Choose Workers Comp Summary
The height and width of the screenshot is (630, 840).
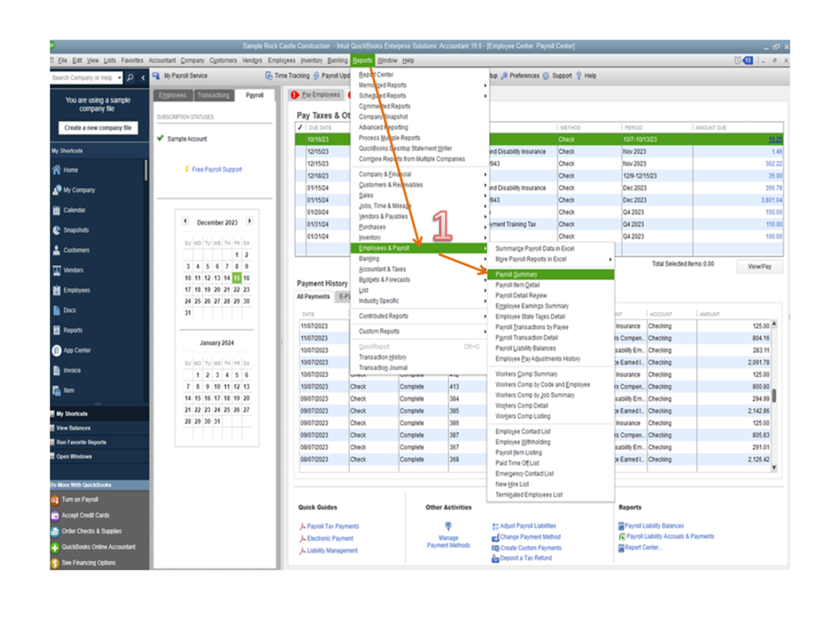click(551, 374)
